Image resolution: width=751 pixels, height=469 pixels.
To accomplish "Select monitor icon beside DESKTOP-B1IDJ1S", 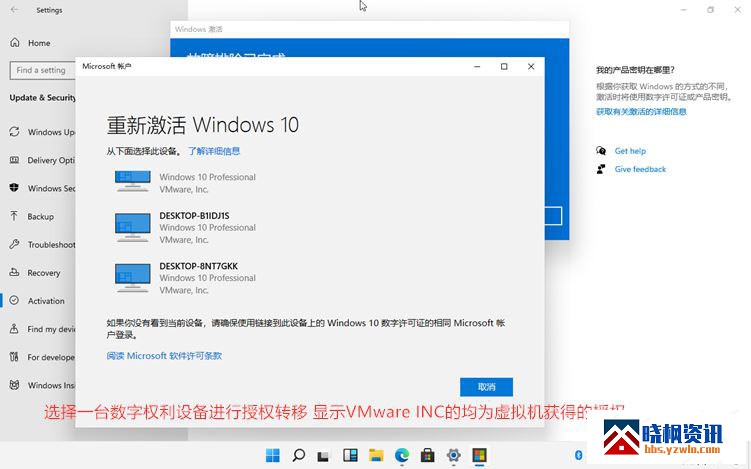I will [x=133, y=227].
